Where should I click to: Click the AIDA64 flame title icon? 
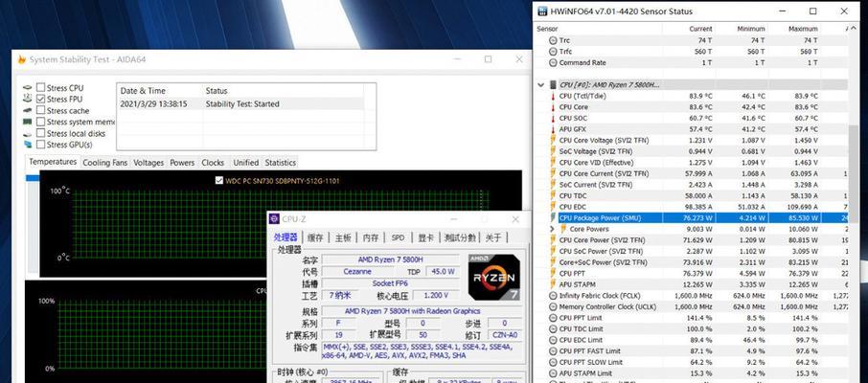pyautogui.click(x=22, y=59)
